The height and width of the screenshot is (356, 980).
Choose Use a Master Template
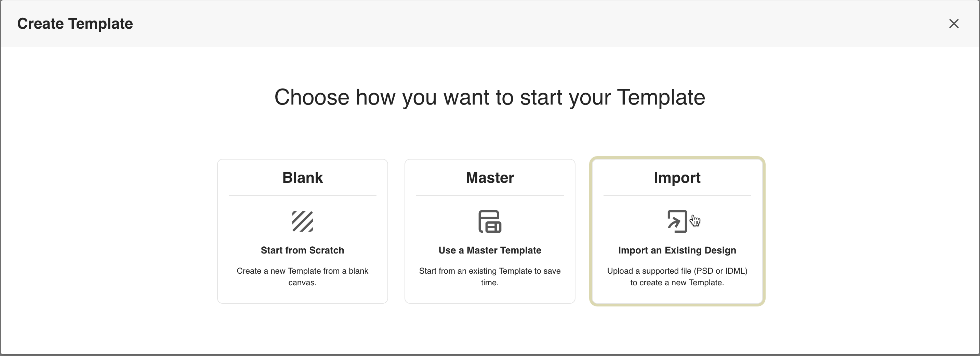(490, 250)
